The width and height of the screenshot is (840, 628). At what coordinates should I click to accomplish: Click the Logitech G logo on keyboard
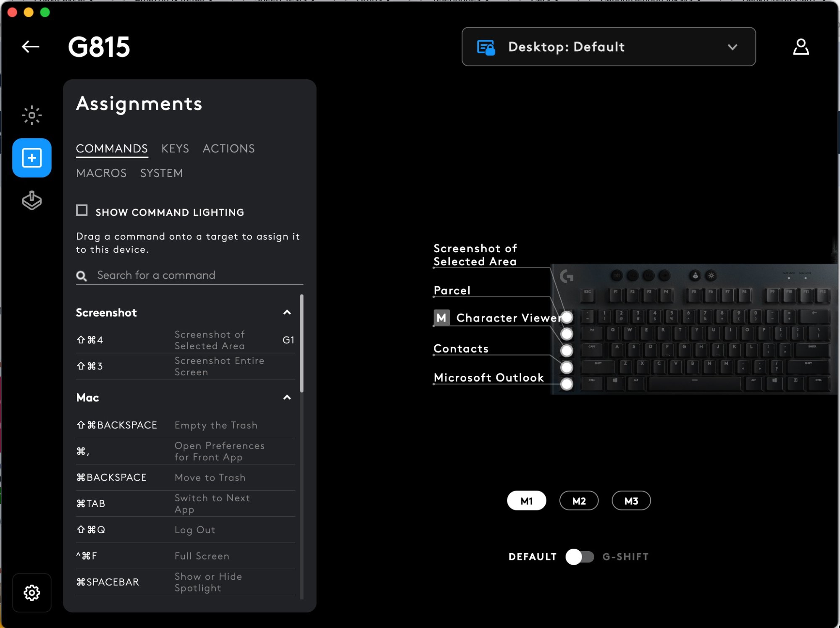[567, 276]
